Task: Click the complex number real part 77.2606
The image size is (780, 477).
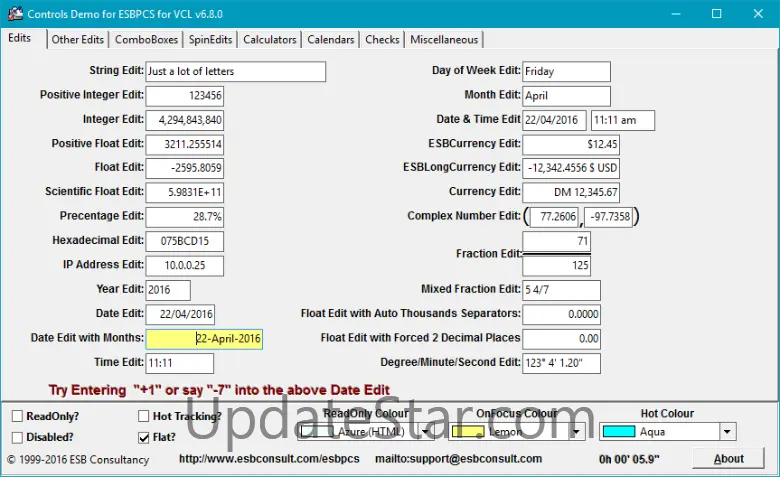Action: pyautogui.click(x=554, y=217)
